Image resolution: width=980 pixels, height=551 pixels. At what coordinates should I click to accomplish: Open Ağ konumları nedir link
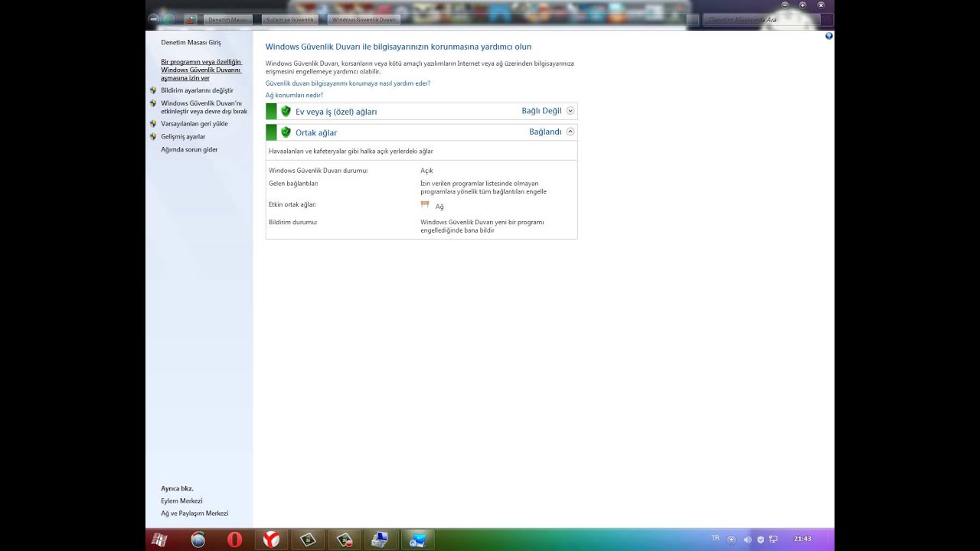294,96
